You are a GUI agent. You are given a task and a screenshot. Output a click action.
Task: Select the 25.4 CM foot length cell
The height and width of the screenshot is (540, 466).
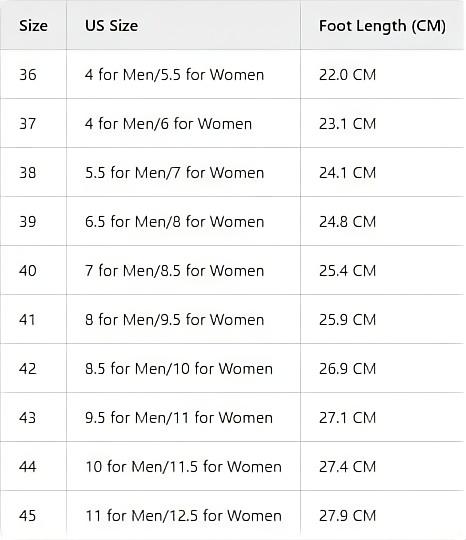tap(382, 270)
